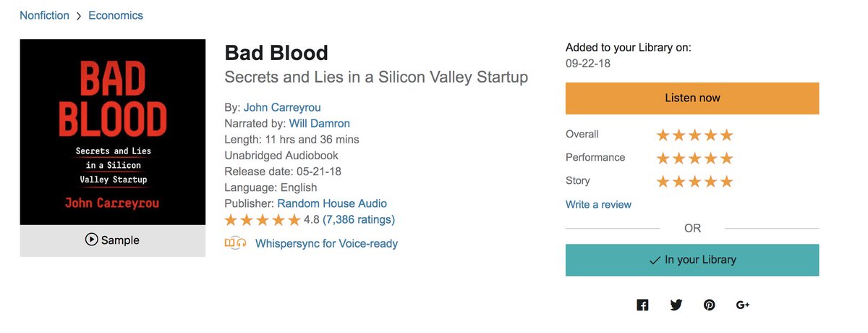Share on Google Plus icon
The height and width of the screenshot is (333, 868).
pyautogui.click(x=743, y=305)
